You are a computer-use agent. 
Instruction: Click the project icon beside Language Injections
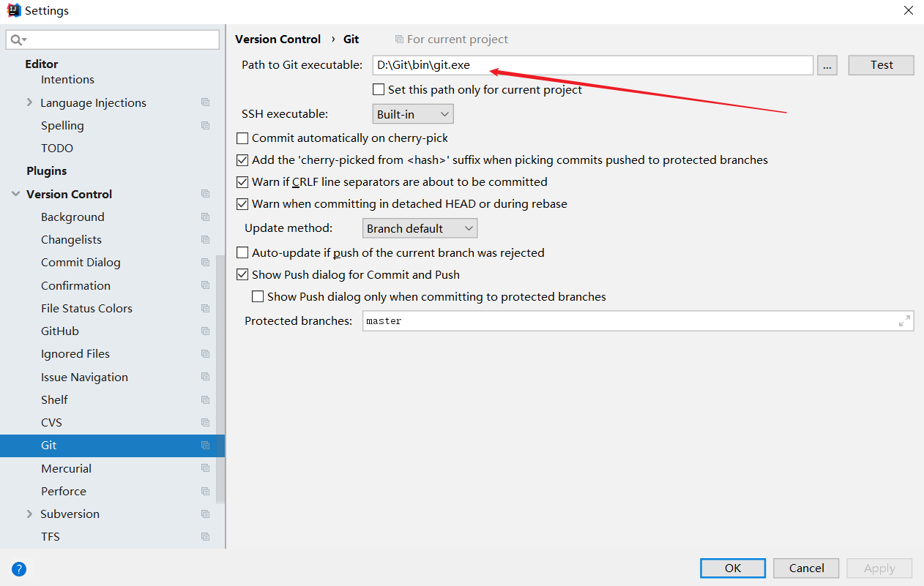(x=205, y=102)
